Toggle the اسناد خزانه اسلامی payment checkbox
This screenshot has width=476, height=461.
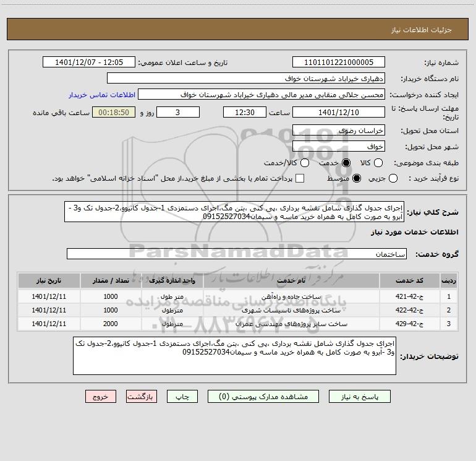pyautogui.click(x=300, y=178)
